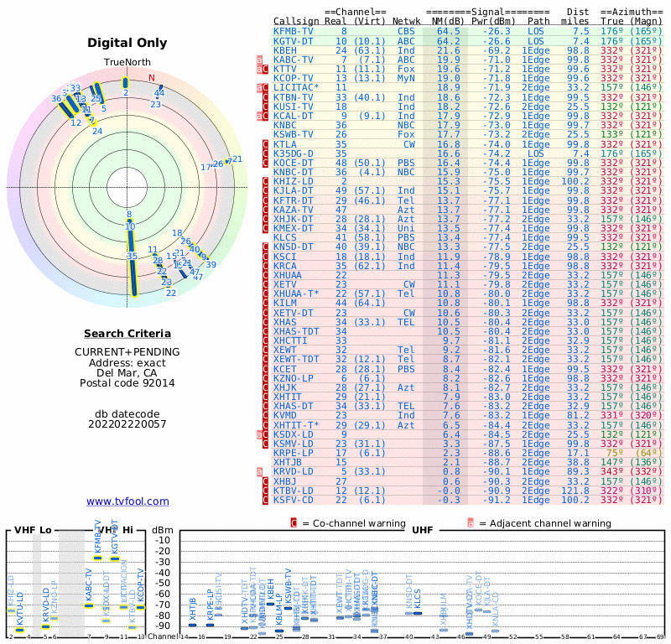Click the channel 2 marker atop the radar plot

click(x=125, y=82)
